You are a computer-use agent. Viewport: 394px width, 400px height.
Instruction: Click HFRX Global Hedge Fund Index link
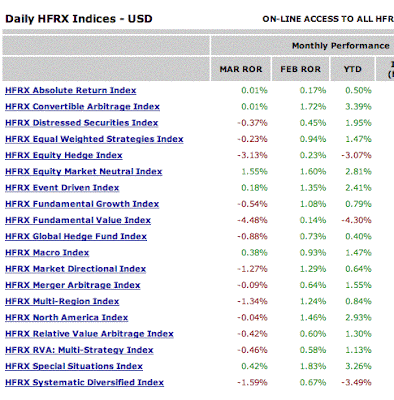pyautogui.click(x=76, y=236)
